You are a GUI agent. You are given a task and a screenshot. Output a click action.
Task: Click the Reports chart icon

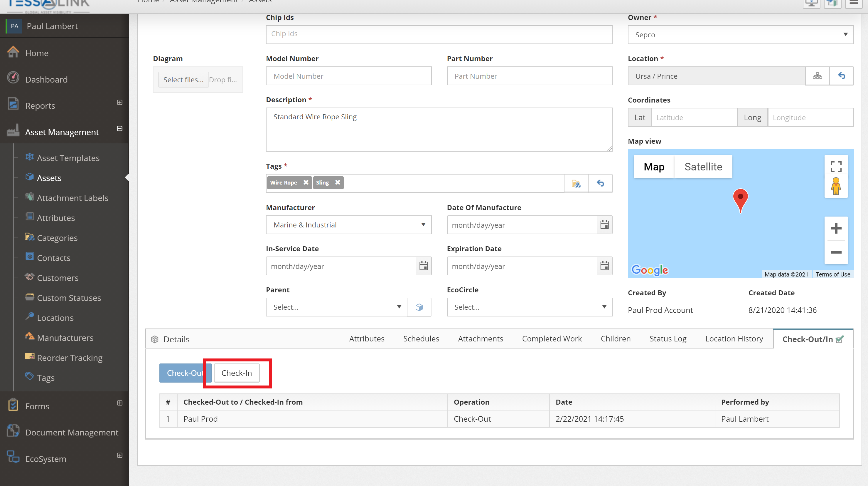tap(13, 104)
